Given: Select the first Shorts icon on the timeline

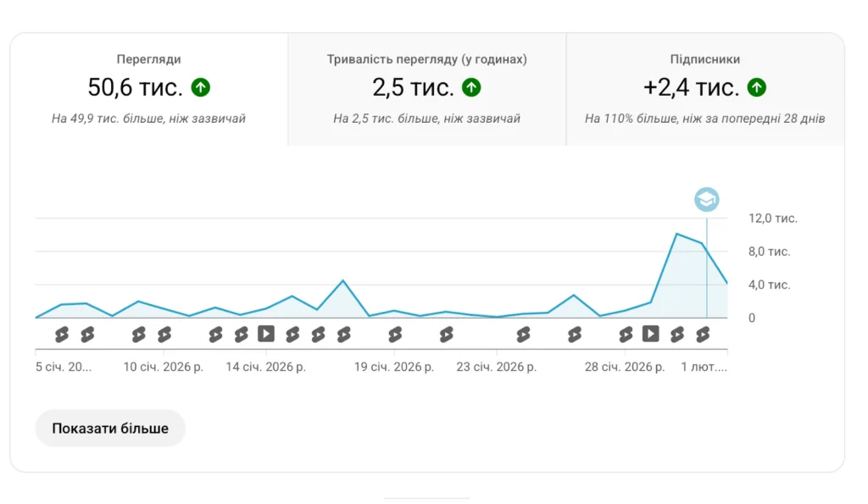Looking at the screenshot, I should click(x=61, y=334).
